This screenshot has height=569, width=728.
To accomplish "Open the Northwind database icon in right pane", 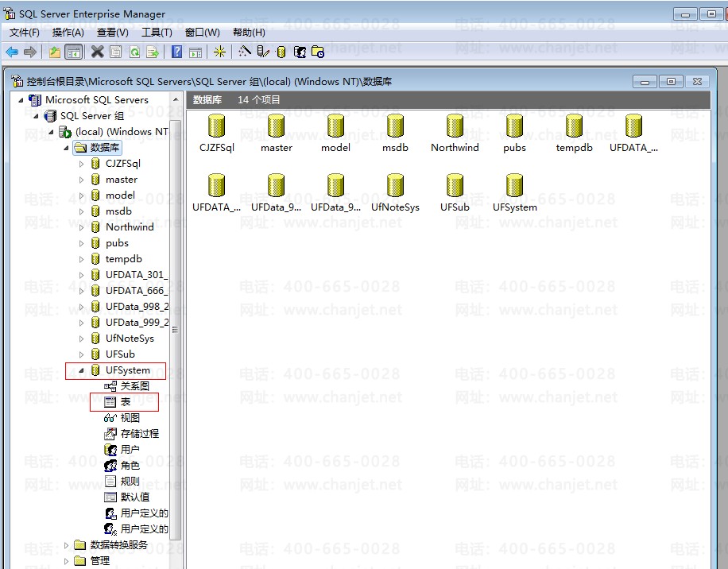I will [x=455, y=127].
